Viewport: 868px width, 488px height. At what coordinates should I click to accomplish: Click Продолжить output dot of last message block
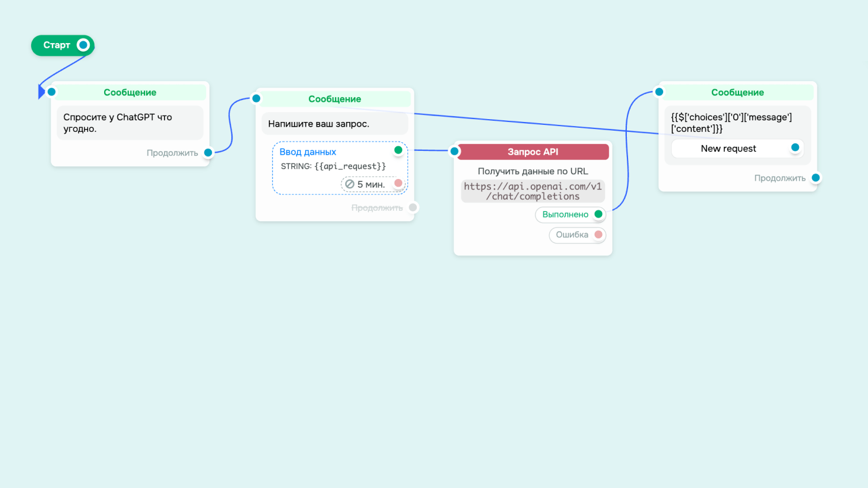pyautogui.click(x=816, y=177)
